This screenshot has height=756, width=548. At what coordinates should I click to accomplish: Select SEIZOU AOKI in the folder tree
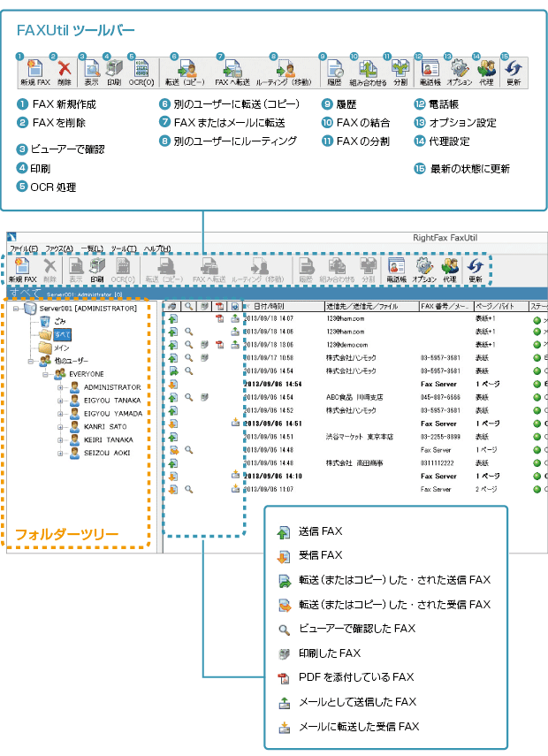(x=107, y=453)
